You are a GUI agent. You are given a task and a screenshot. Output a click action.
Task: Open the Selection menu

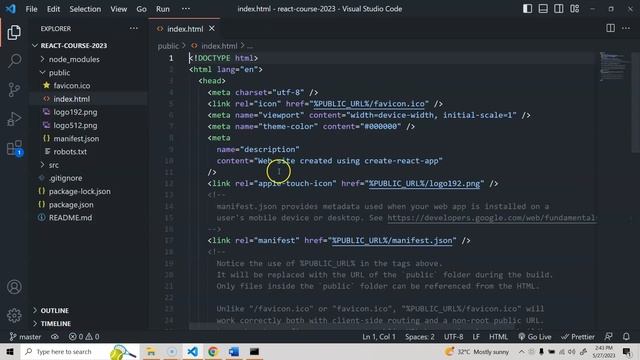coord(85,9)
